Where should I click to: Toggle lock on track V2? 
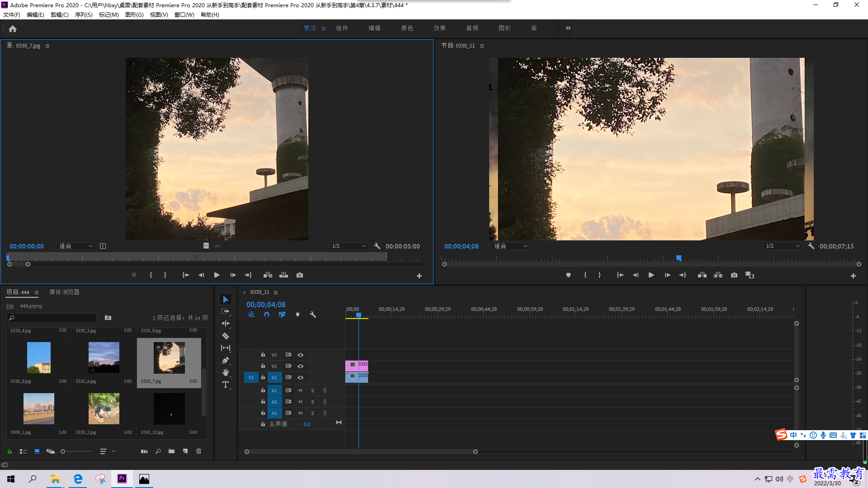click(263, 366)
